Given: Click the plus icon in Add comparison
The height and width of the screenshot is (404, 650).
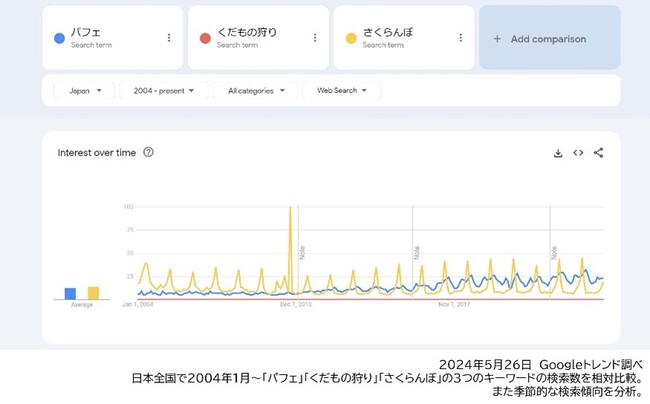Looking at the screenshot, I should click(497, 39).
